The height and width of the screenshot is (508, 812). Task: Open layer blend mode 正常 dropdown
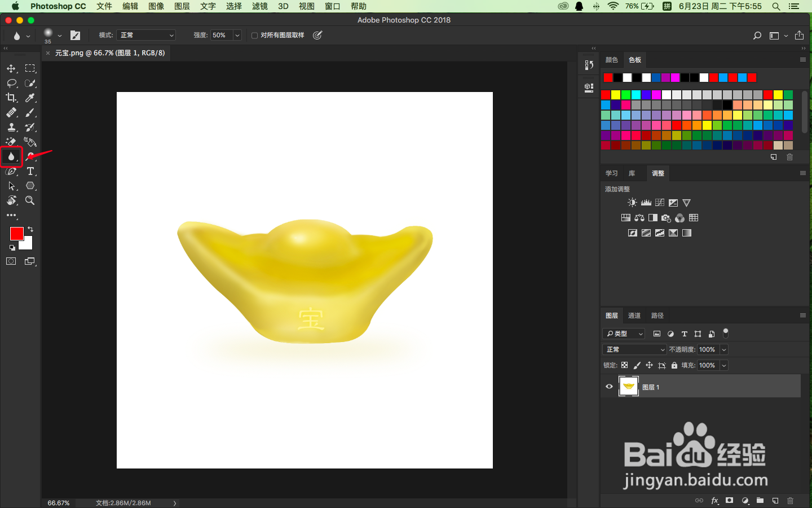click(x=634, y=349)
